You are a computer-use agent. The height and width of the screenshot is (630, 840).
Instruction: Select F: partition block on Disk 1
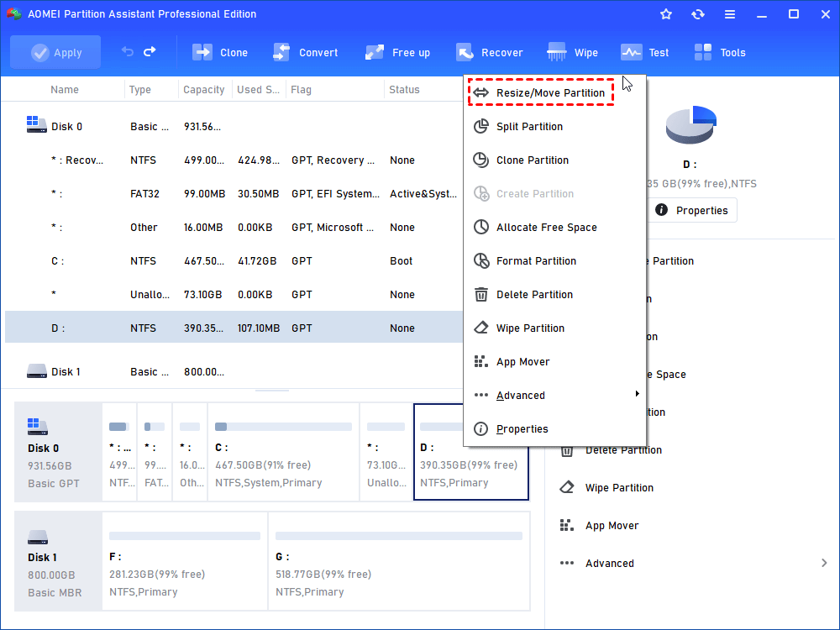coord(184,561)
